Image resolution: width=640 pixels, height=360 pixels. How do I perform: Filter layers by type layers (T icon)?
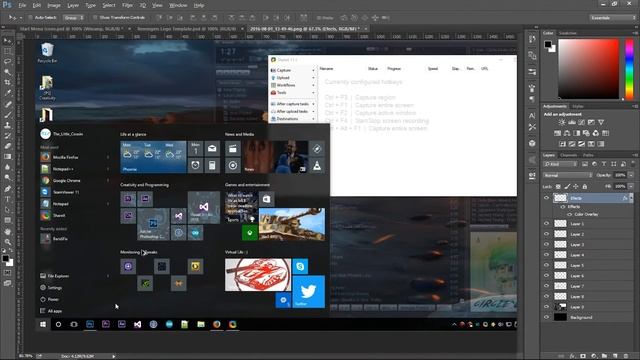pyautogui.click(x=604, y=164)
